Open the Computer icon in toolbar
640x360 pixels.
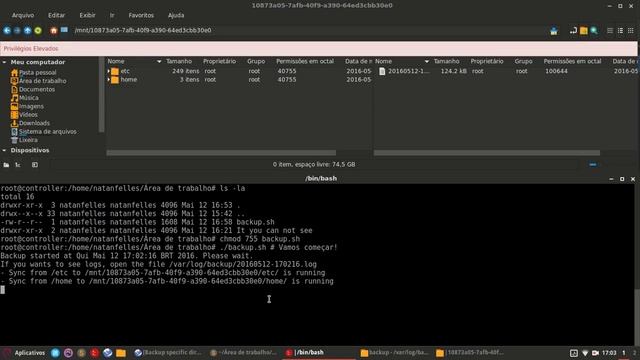pyautogui.click(x=64, y=30)
